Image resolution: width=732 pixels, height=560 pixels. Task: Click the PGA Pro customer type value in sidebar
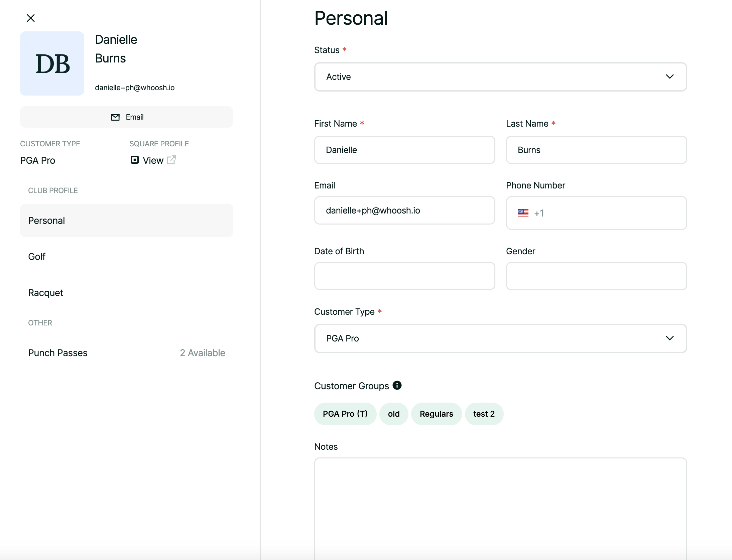pyautogui.click(x=37, y=160)
